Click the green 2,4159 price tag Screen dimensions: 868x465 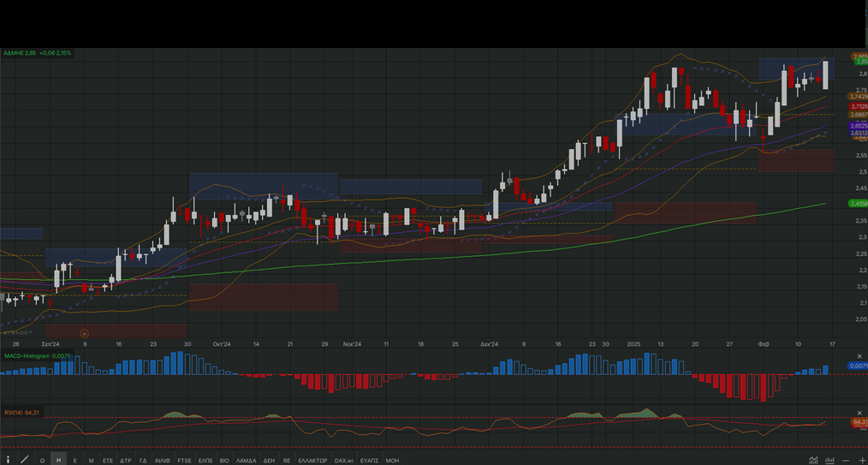pyautogui.click(x=859, y=204)
